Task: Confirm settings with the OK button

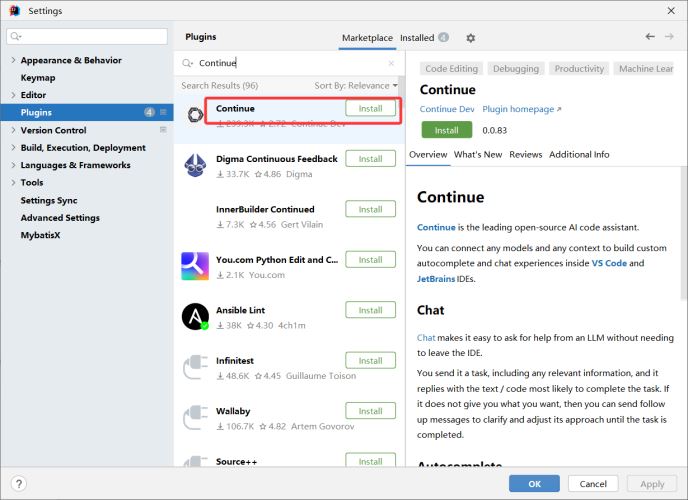Action: [534, 484]
